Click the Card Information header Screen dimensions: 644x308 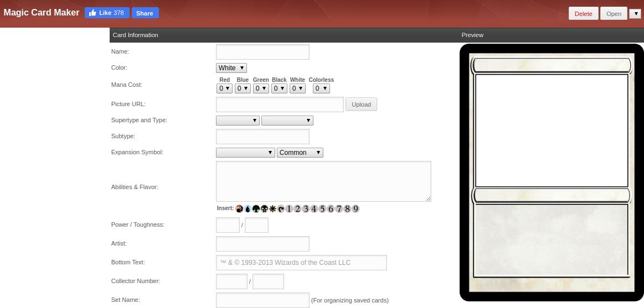136,35
